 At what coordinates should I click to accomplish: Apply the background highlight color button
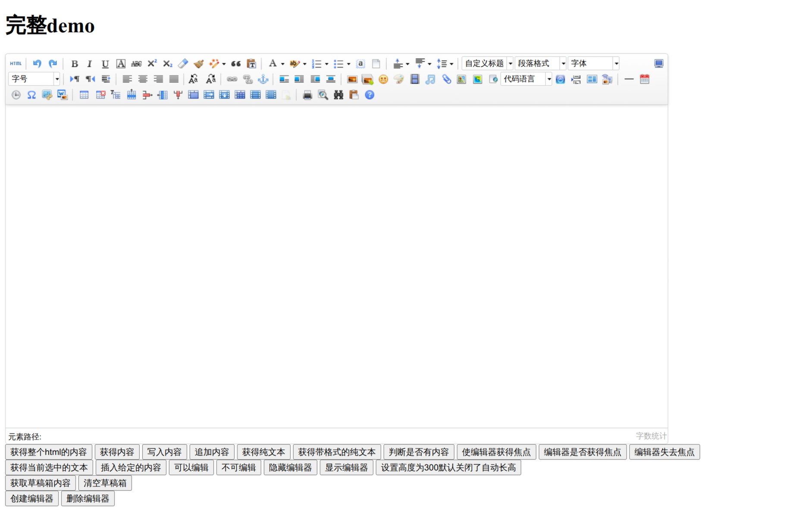pos(294,64)
